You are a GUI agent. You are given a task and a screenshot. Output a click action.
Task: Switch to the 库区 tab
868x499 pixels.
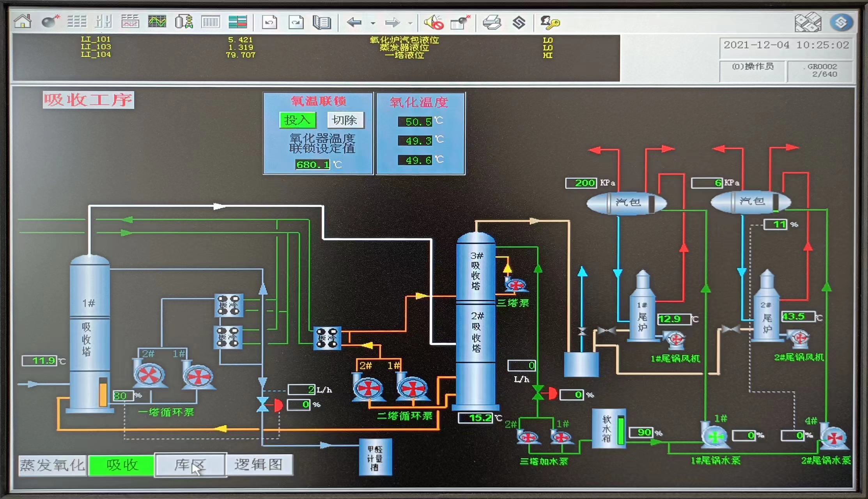point(190,465)
